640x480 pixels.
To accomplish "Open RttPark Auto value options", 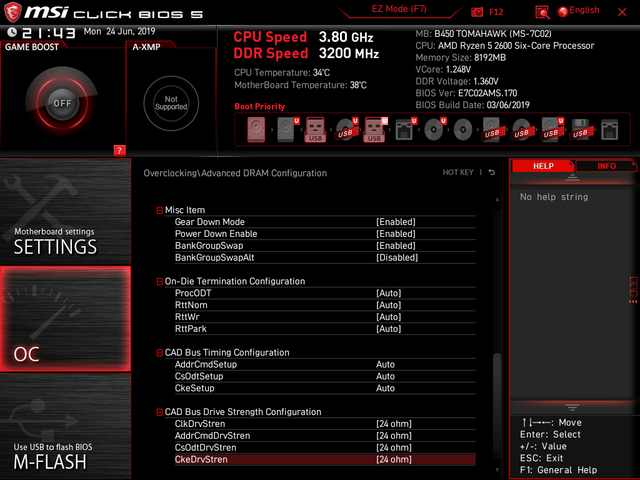I will point(389,329).
